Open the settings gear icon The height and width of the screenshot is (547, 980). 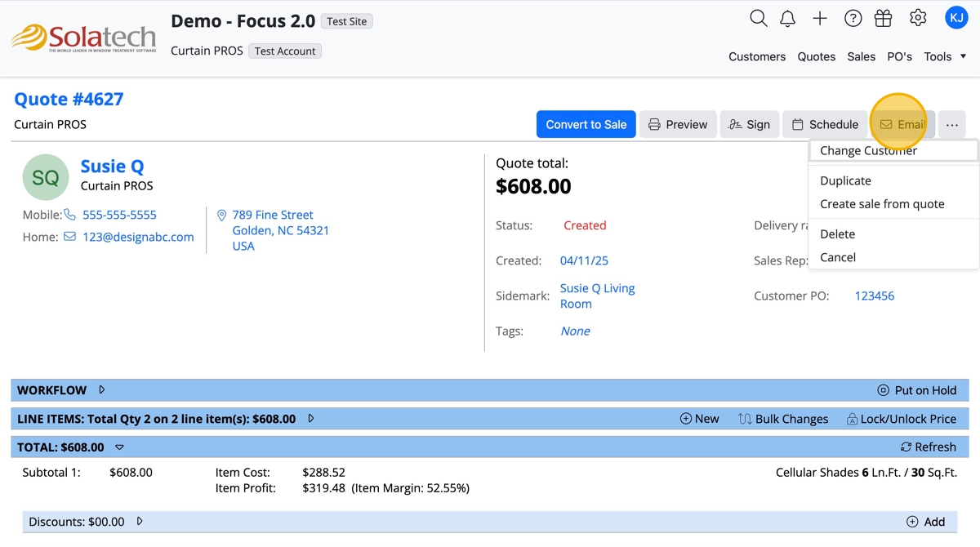pyautogui.click(x=918, y=18)
